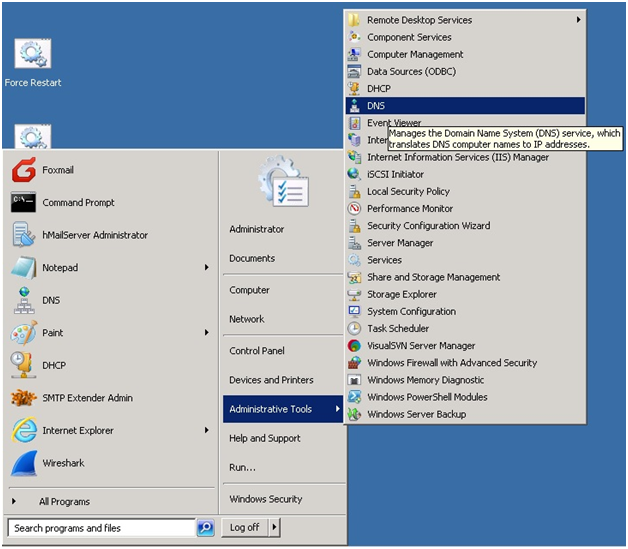Open the DHCP icon in pinned programs
The width and height of the screenshot is (628, 549).
(x=22, y=365)
